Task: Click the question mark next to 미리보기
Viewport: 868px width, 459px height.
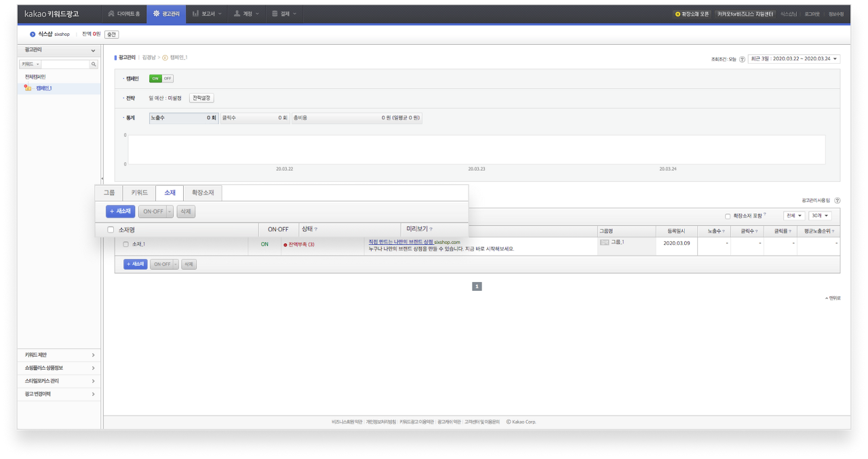Action: [x=431, y=229]
